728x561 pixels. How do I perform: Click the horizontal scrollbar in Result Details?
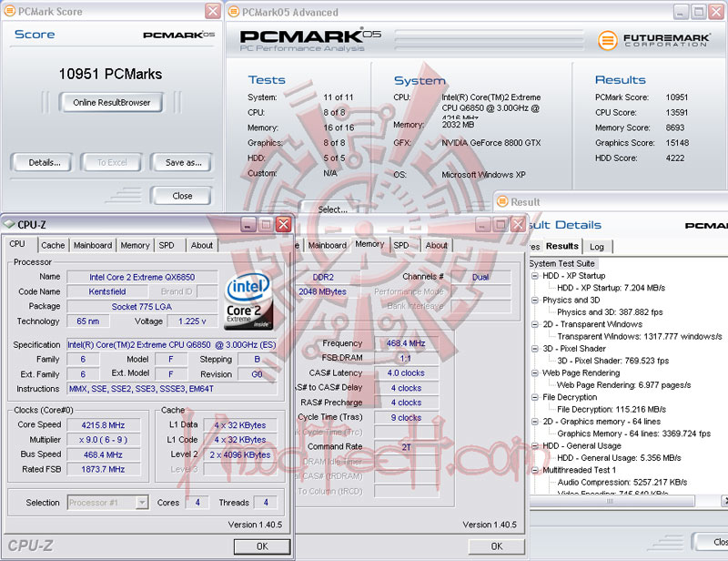tap(612, 501)
